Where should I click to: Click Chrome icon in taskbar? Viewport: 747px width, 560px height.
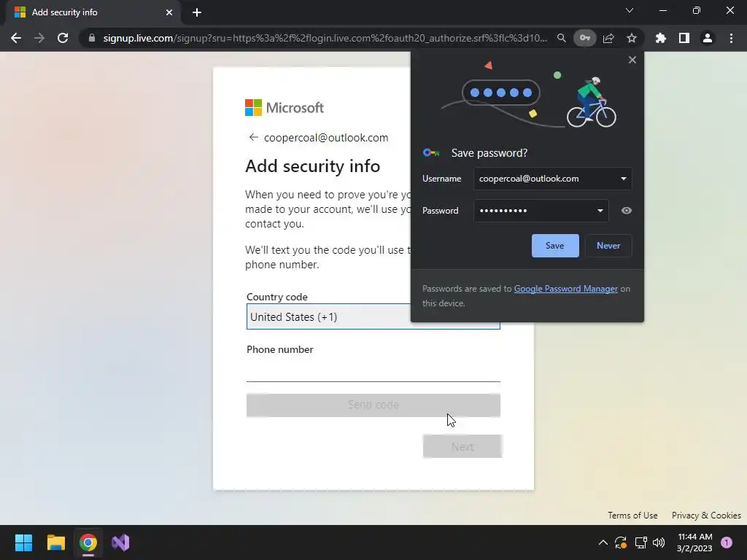click(88, 542)
